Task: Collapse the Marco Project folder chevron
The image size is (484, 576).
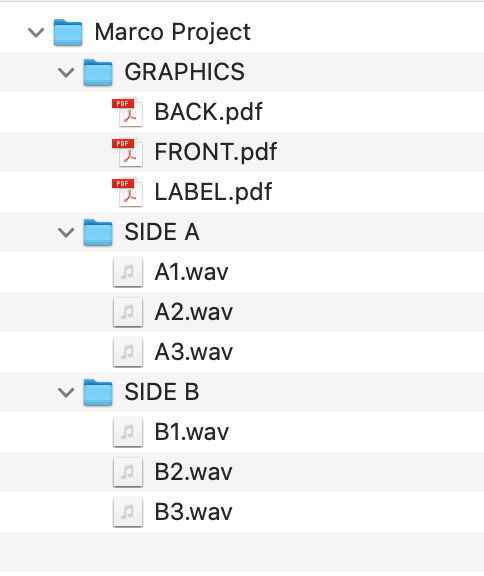Action: click(x=36, y=32)
